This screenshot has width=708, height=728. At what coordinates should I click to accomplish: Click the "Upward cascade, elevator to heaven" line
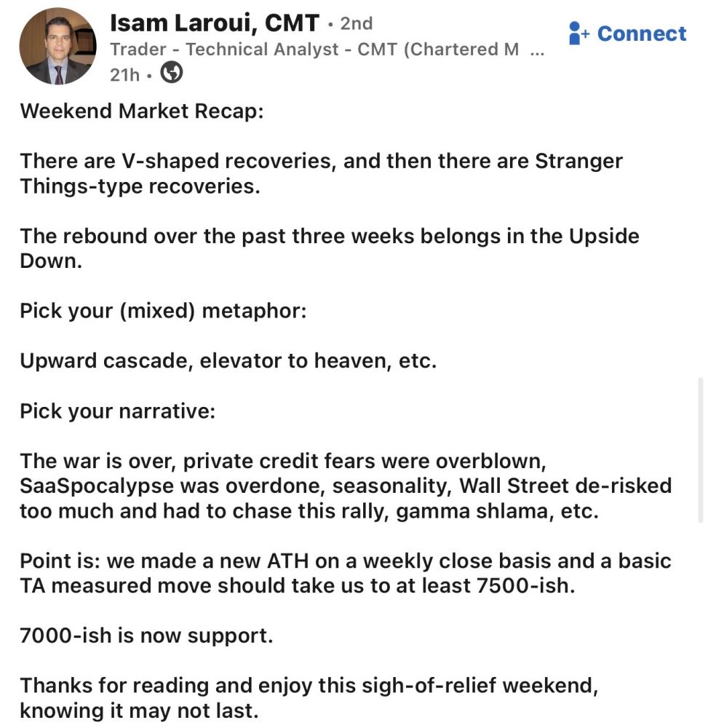(228, 360)
